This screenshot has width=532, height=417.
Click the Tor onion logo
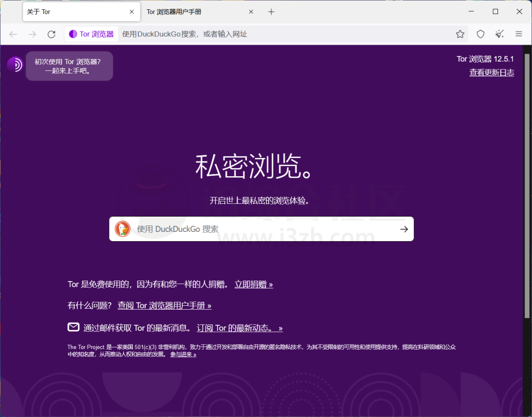pos(15,64)
